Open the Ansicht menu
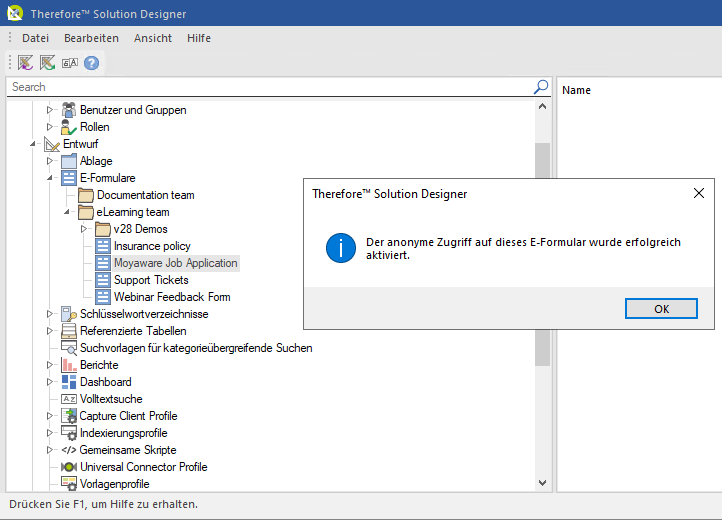The image size is (722, 520). 153,38
